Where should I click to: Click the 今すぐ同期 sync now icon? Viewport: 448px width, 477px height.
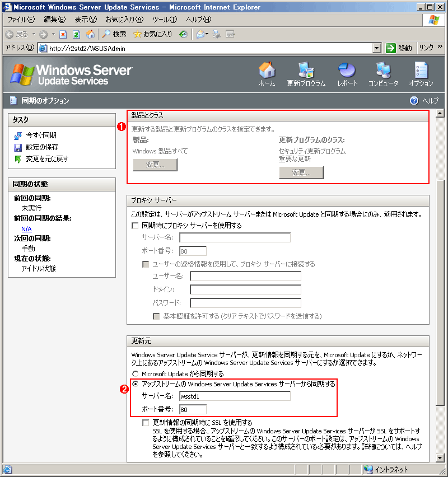[x=18, y=135]
